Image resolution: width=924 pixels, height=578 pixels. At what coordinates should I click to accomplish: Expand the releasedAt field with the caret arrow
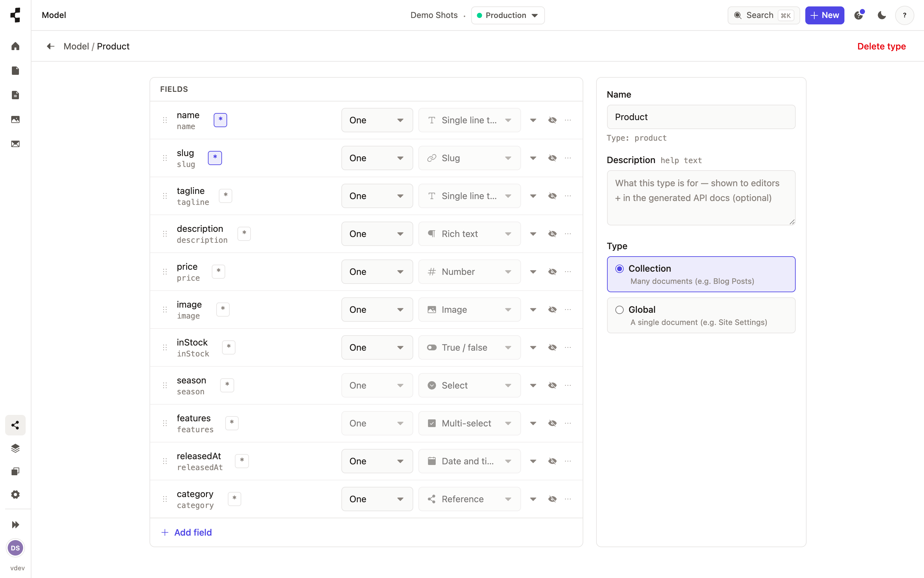click(x=533, y=461)
